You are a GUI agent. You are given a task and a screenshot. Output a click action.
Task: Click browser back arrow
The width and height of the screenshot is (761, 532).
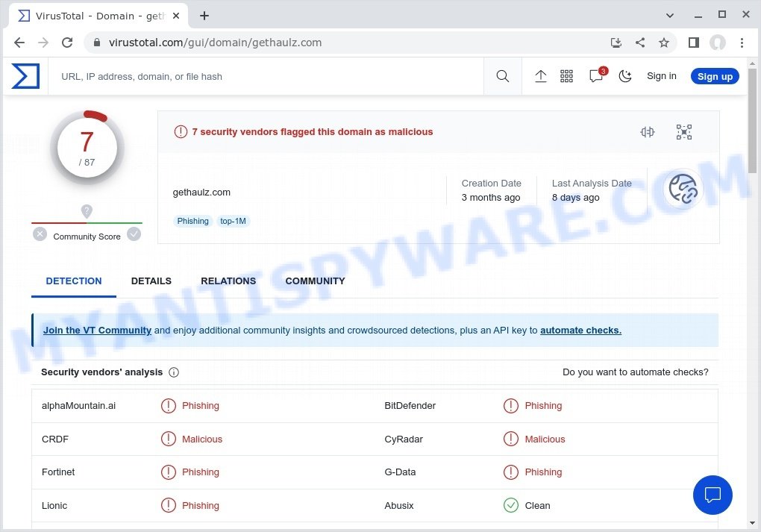click(x=19, y=43)
